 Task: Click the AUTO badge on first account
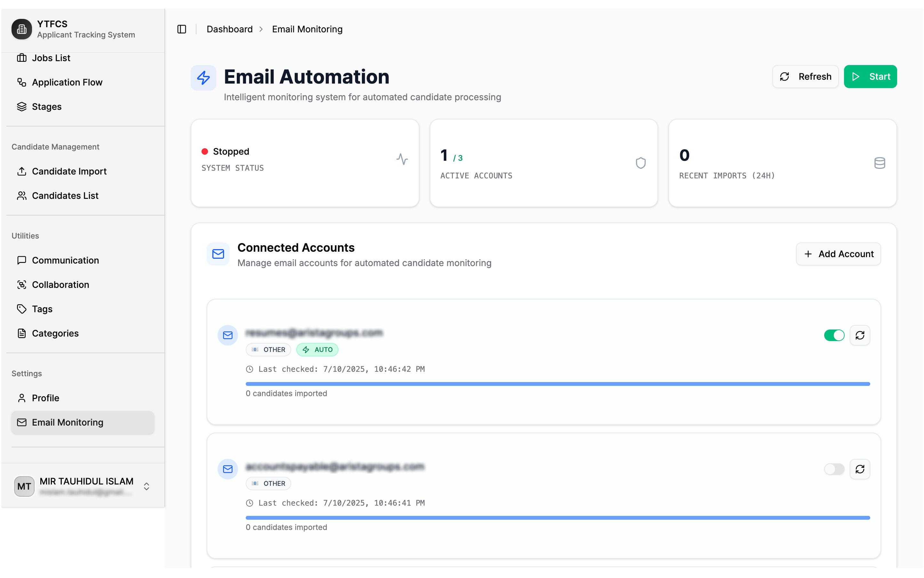(317, 350)
